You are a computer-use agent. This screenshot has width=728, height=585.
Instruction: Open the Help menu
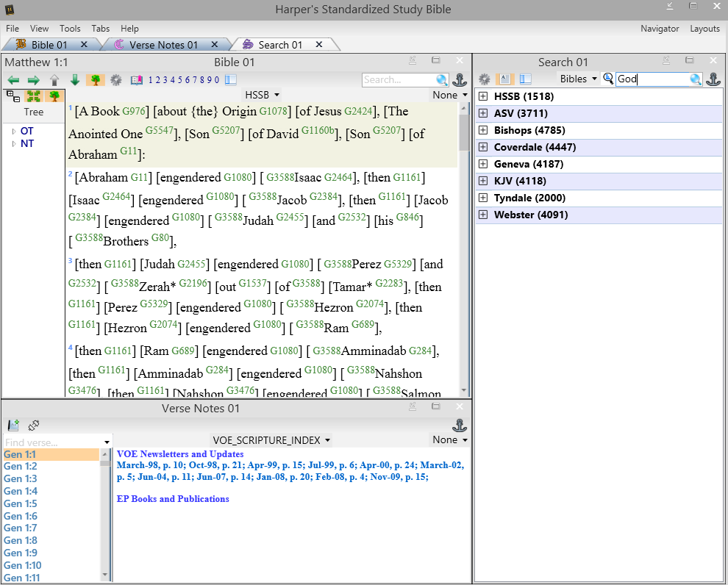coord(129,29)
